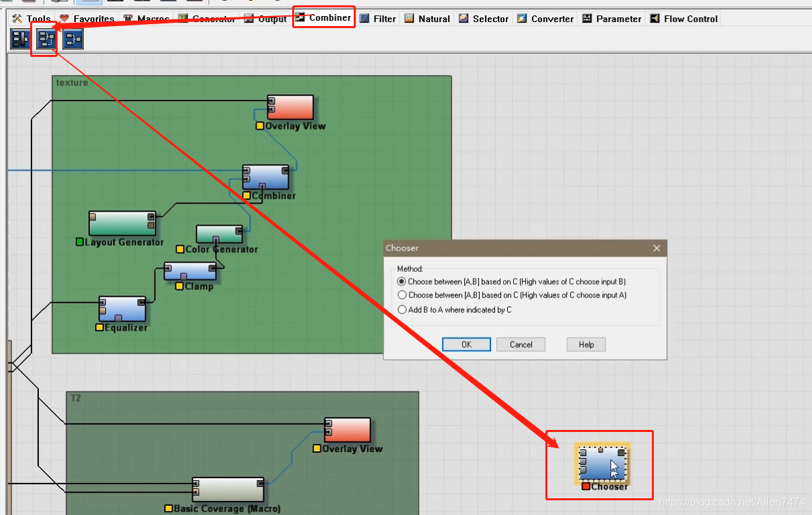The width and height of the screenshot is (812, 515).
Task: Select the Layout Generator node
Action: pos(122,223)
